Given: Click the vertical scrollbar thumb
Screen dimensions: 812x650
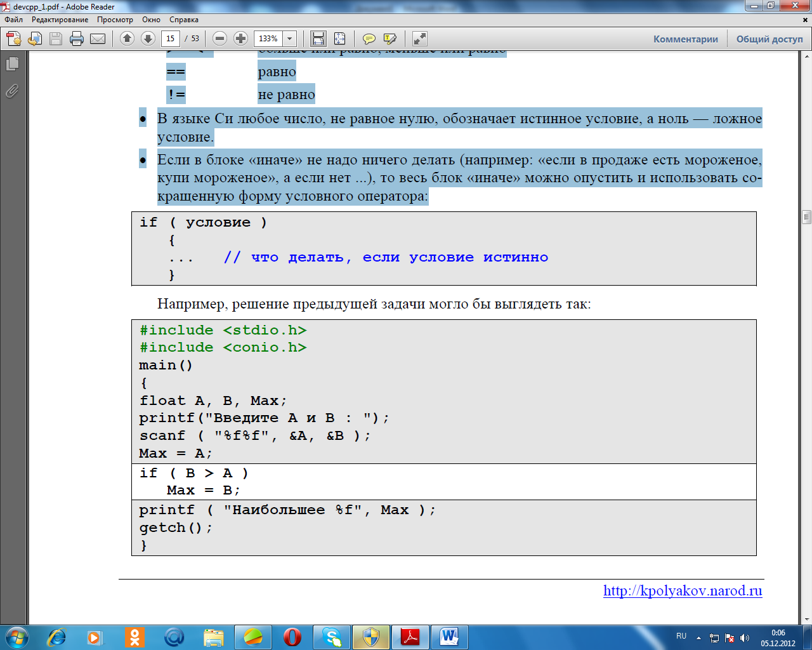Looking at the screenshot, I should 806,217.
